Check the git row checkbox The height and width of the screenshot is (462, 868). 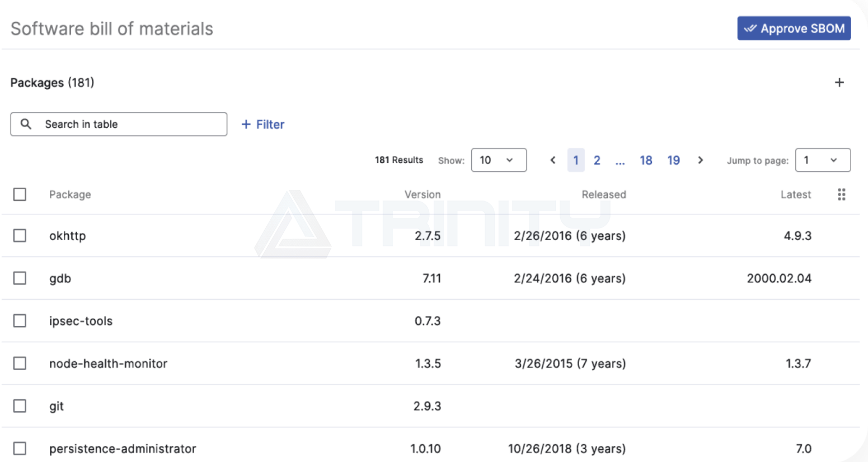pos(20,405)
